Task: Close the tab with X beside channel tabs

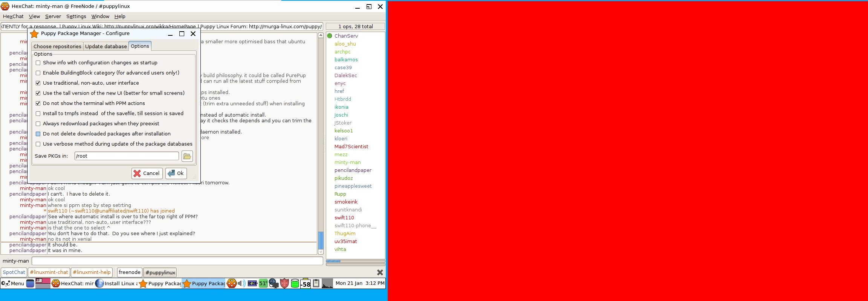Action: pos(380,272)
